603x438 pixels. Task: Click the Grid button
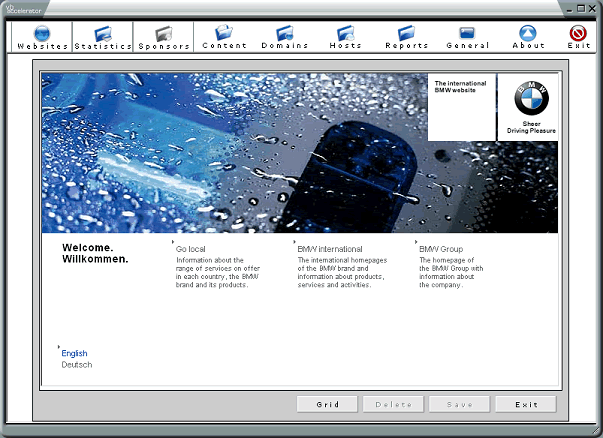(327, 404)
